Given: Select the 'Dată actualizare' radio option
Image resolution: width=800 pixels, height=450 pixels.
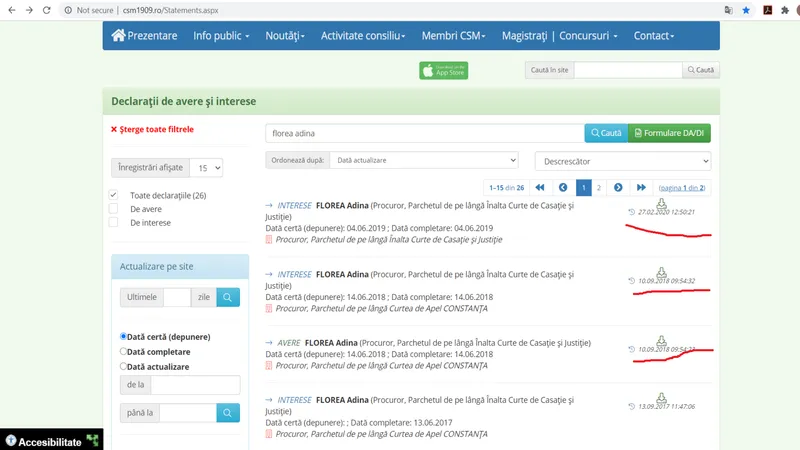Looking at the screenshot, I should [123, 367].
